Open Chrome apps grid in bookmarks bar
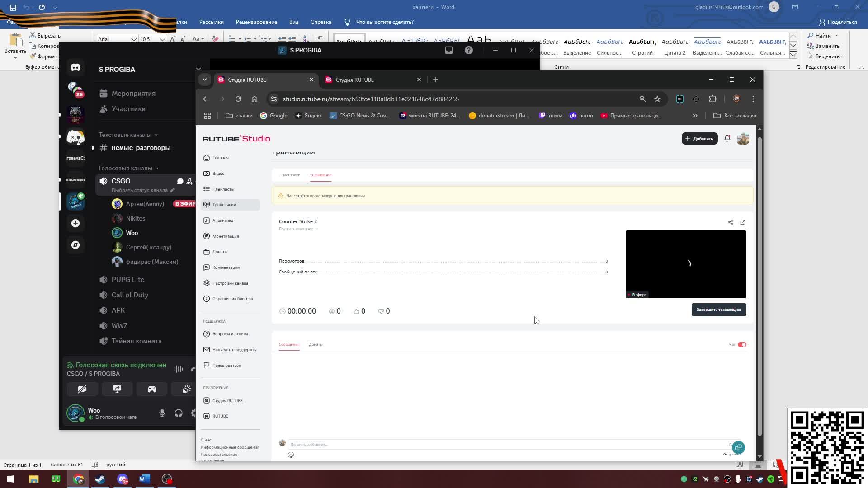Viewport: 868px width, 488px height. coord(208,116)
